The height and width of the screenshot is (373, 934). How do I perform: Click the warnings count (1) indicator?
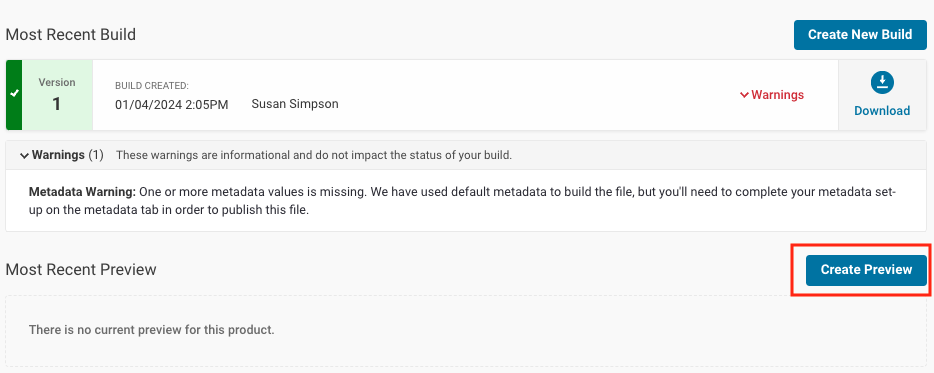click(x=96, y=155)
